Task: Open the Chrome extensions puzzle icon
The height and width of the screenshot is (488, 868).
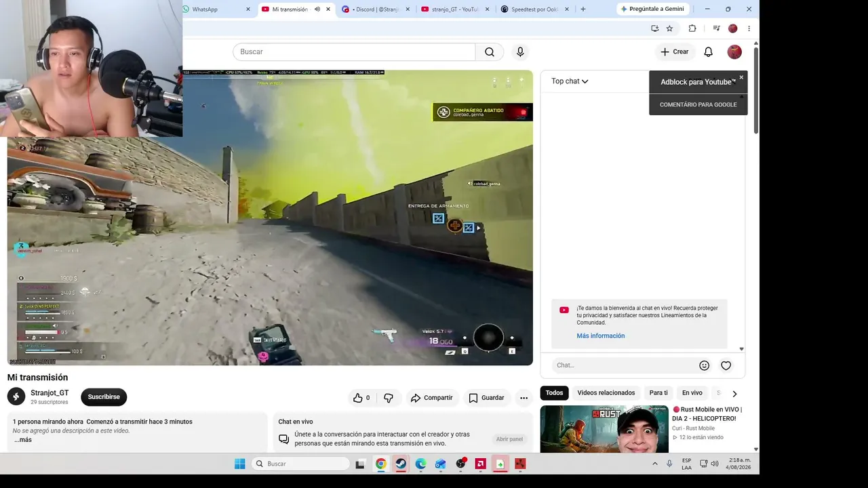Action: point(692,28)
